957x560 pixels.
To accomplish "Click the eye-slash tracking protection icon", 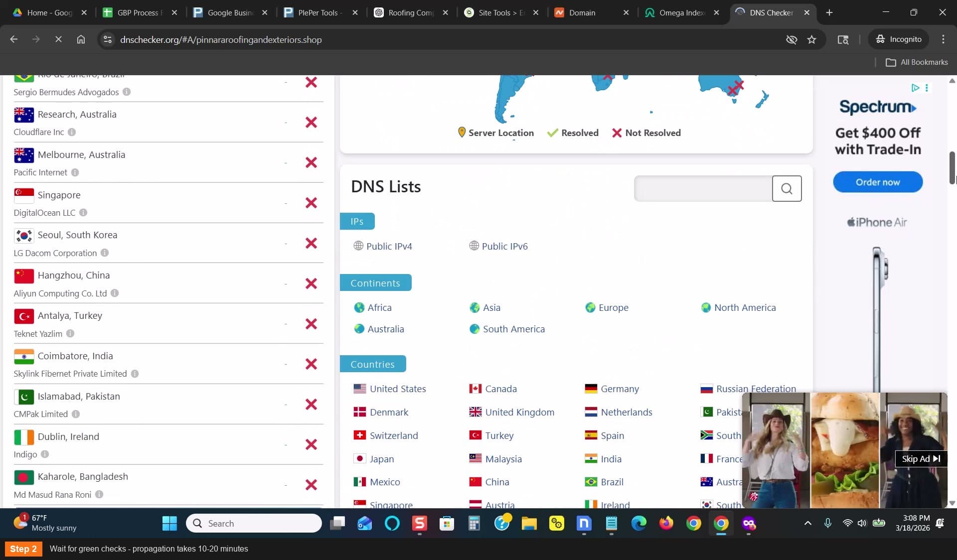I will [x=791, y=39].
